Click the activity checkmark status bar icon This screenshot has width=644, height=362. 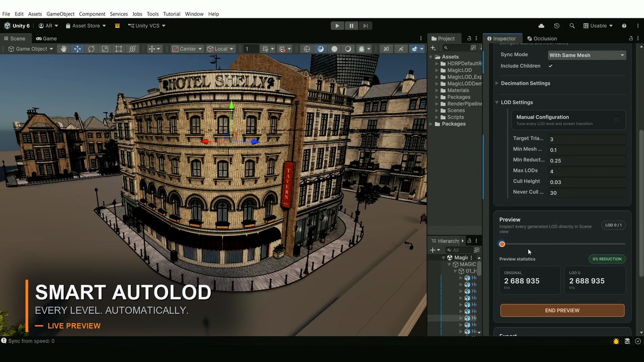[x=638, y=341]
